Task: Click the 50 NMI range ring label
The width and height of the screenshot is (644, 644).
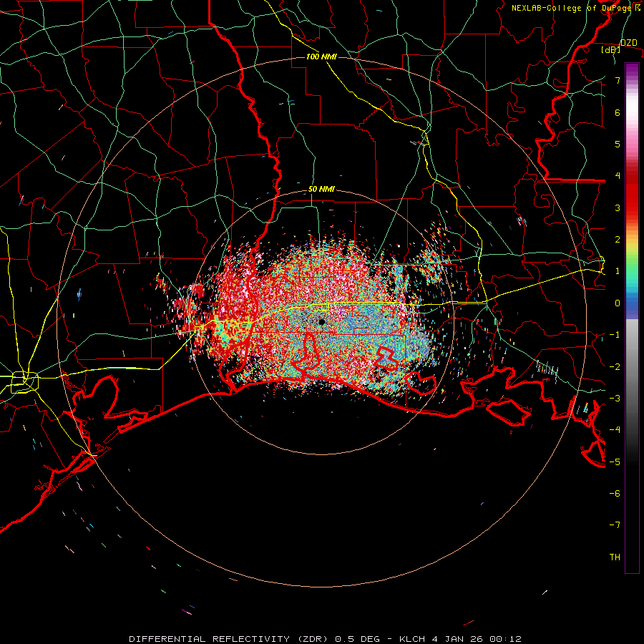Action: coord(321,190)
